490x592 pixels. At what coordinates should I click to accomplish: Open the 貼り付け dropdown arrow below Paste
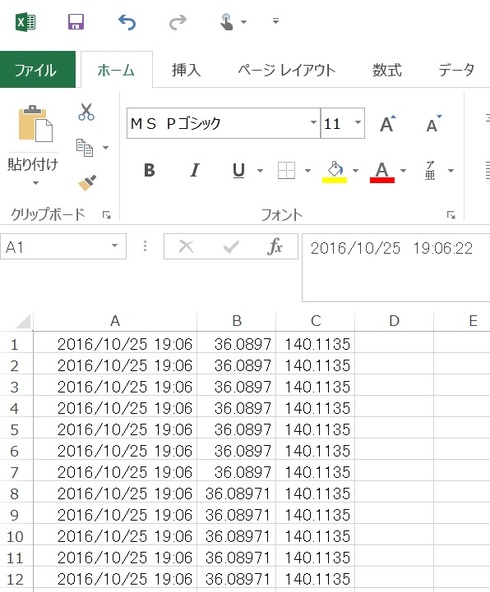(x=35, y=183)
